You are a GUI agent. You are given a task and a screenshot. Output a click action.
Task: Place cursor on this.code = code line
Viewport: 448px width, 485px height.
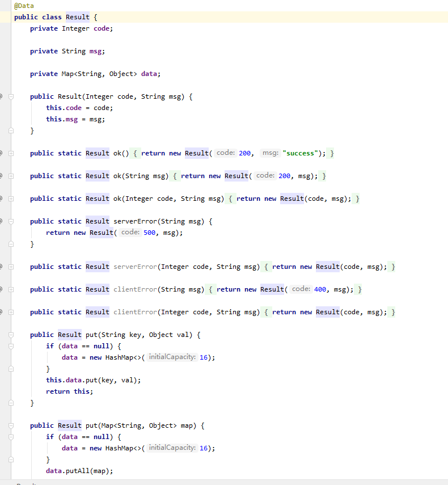79,108
